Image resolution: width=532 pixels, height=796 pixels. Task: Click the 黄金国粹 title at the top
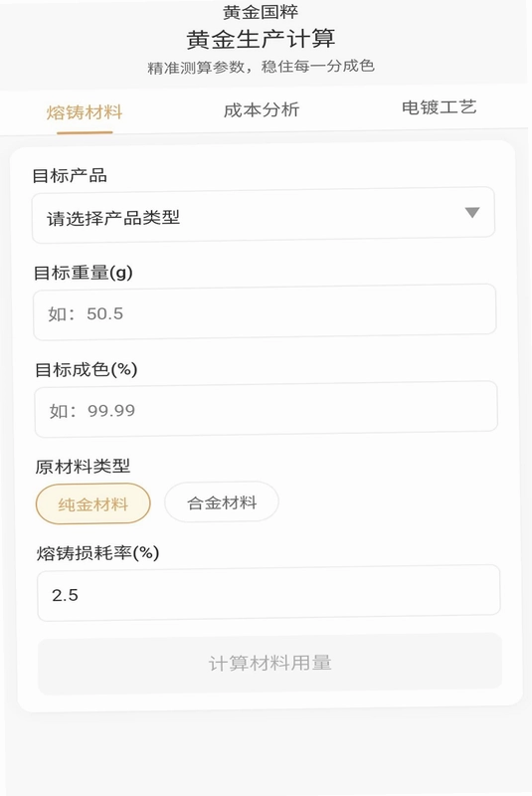pos(261,12)
